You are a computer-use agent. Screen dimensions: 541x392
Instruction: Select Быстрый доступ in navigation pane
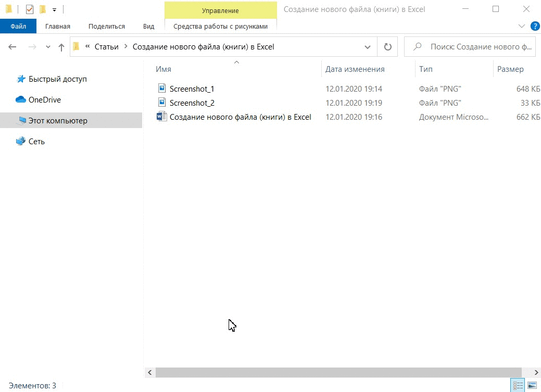point(58,79)
